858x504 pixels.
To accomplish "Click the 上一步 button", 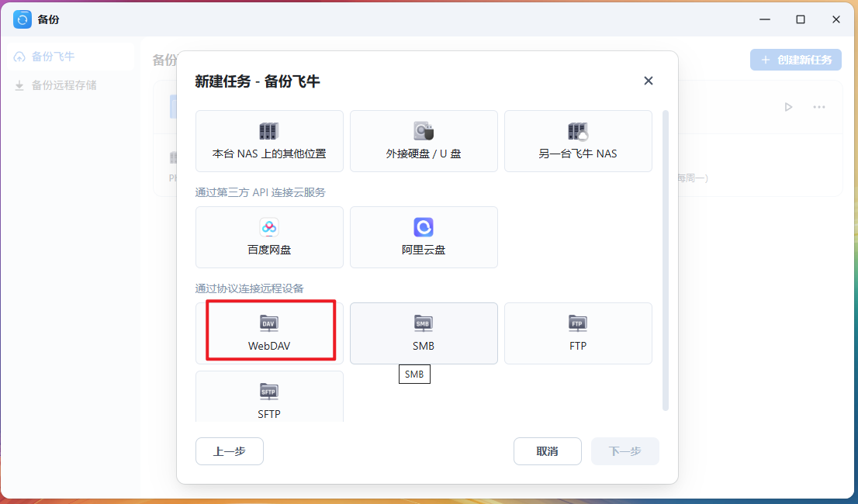I will click(x=230, y=451).
